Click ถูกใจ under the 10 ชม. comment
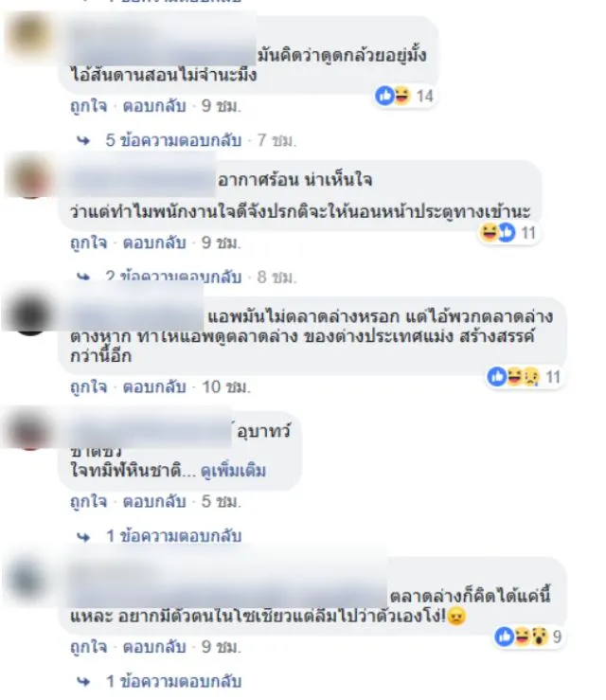 (89, 386)
